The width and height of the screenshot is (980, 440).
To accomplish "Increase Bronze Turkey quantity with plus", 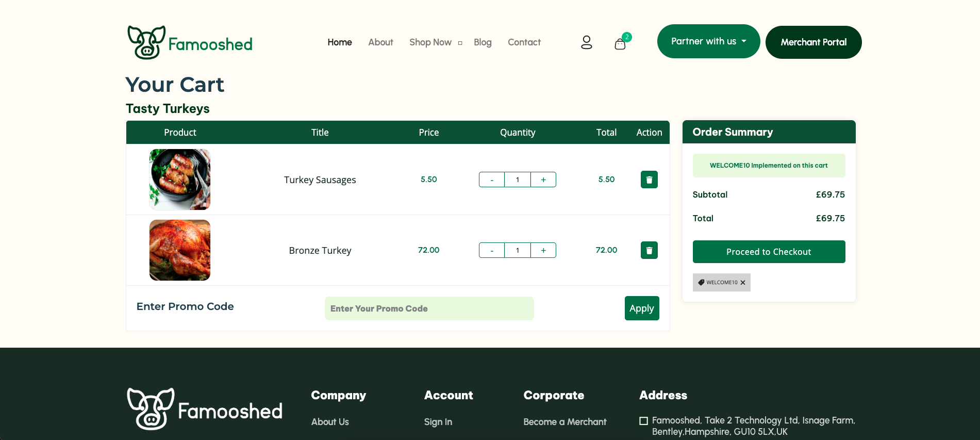I will pyautogui.click(x=543, y=250).
